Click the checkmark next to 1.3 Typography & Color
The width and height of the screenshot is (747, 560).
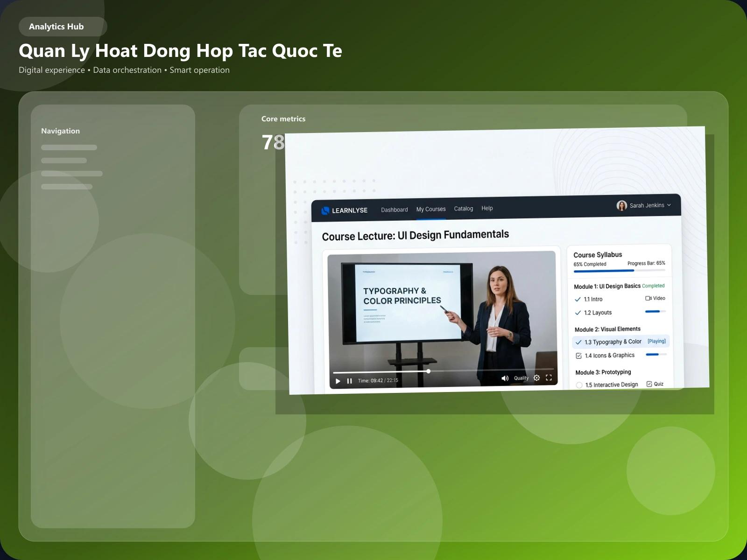(578, 342)
